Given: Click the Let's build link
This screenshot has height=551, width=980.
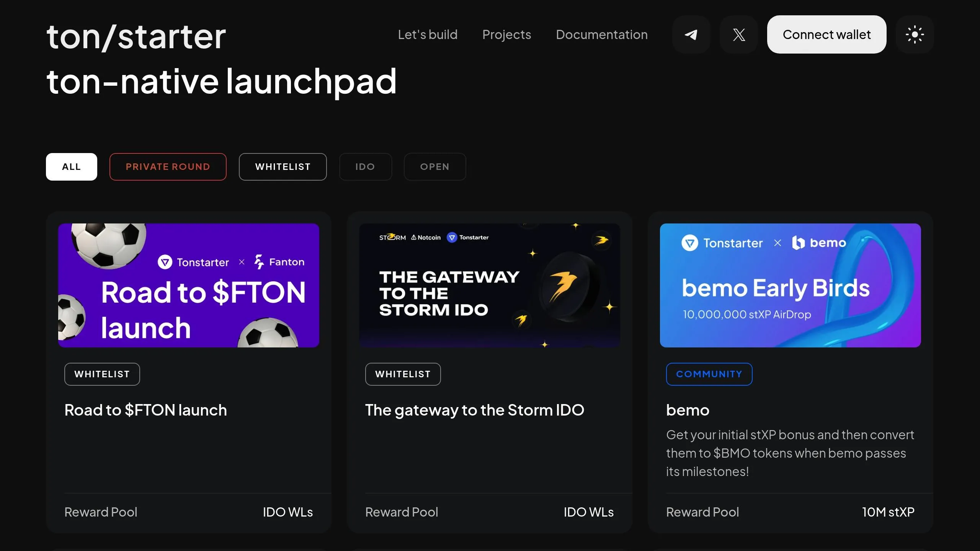Looking at the screenshot, I should [x=428, y=34].
